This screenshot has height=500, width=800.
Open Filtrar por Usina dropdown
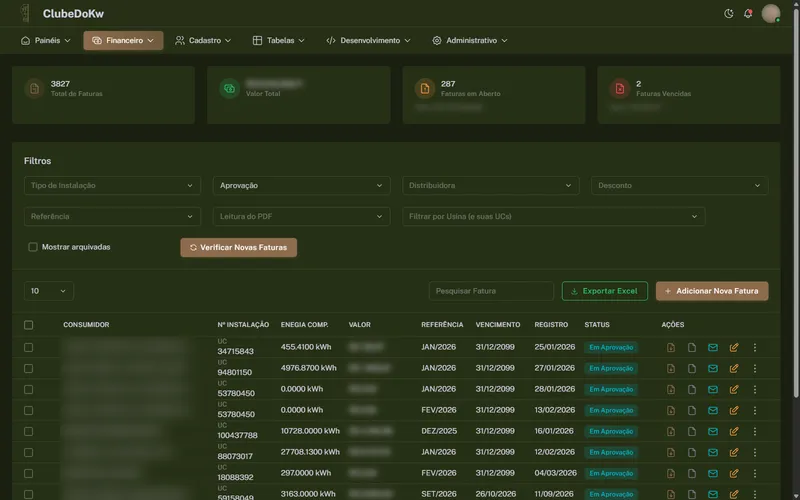[554, 216]
